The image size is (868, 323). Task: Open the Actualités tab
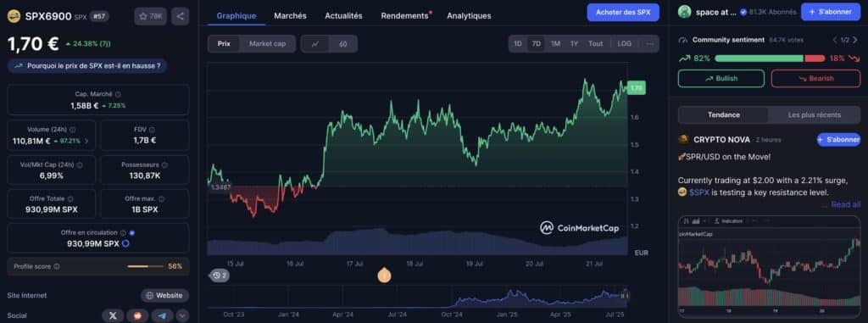344,15
